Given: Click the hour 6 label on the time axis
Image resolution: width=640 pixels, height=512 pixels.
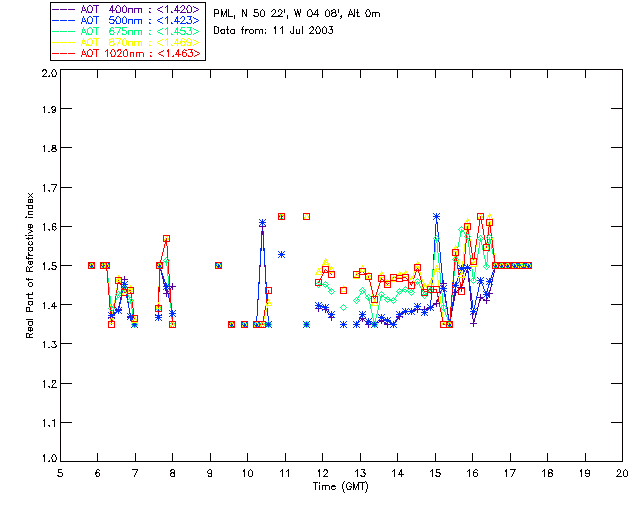Looking at the screenshot, I should (x=98, y=473).
